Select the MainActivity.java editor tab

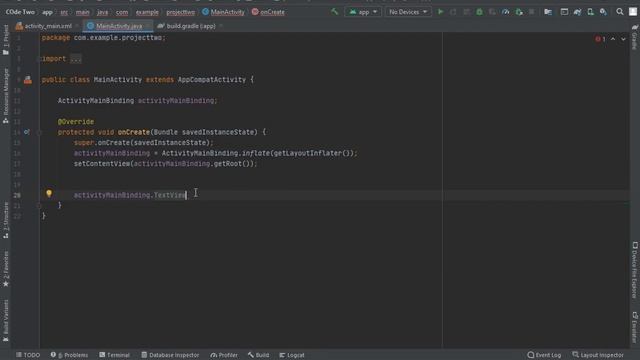tap(119, 26)
